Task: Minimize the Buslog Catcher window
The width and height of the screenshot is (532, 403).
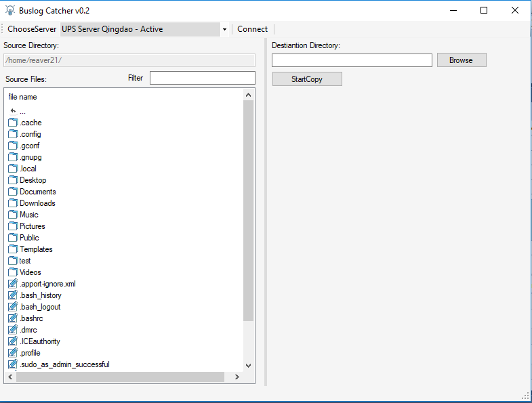Action: [x=453, y=11]
